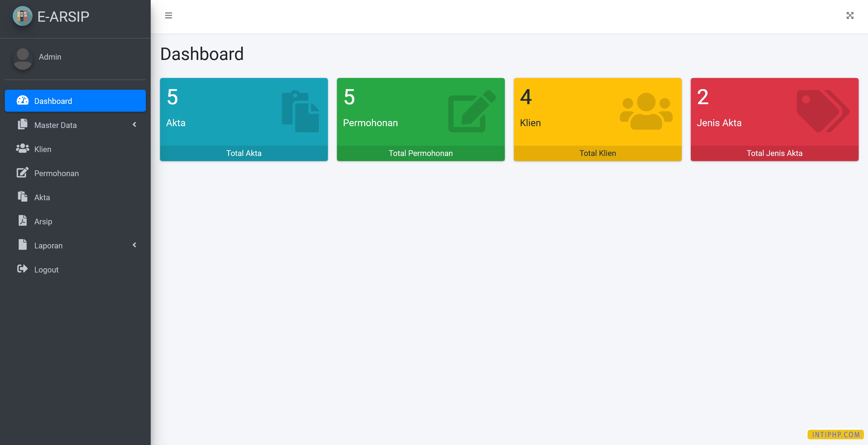This screenshot has height=445, width=868.
Task: Open Master Data menu item
Action: click(55, 125)
